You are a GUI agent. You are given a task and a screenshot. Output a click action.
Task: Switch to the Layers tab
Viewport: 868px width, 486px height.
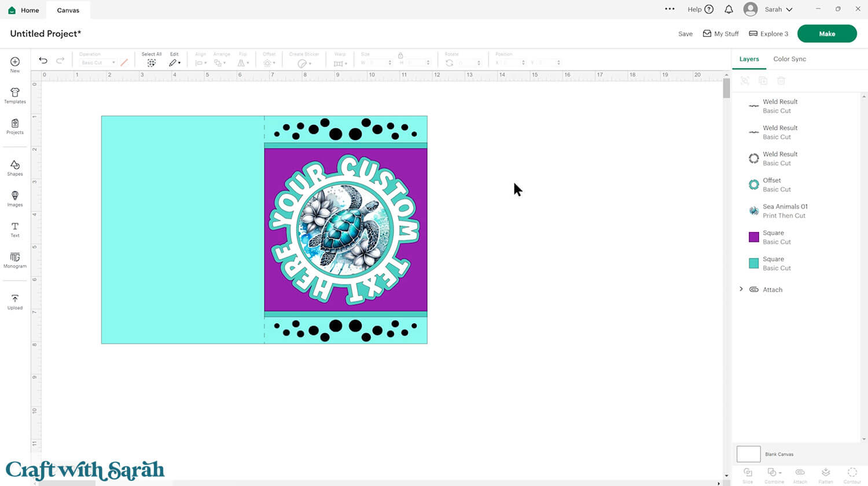tap(749, 59)
